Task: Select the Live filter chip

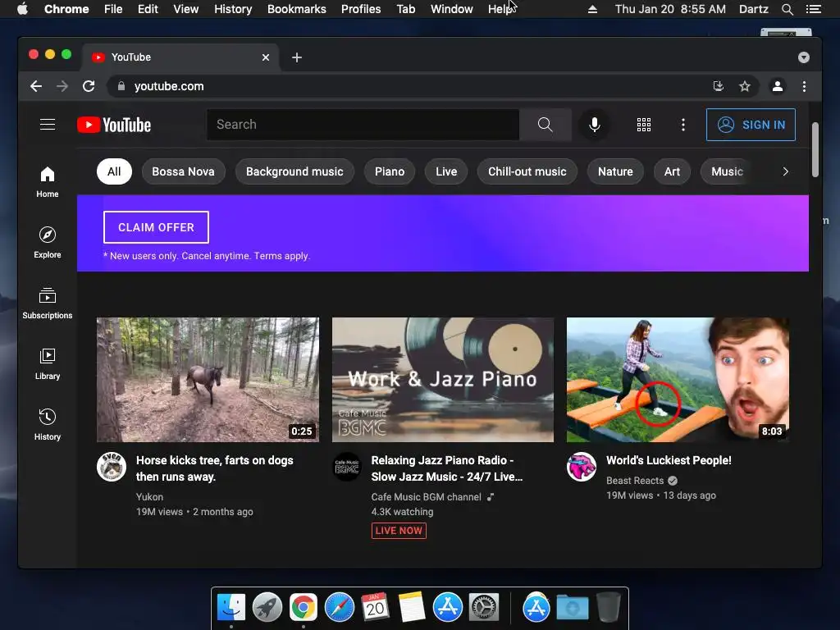Action: click(x=446, y=171)
